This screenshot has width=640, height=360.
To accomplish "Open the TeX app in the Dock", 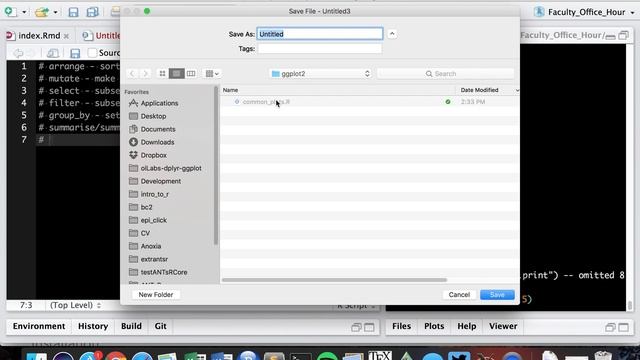I will pyautogui.click(x=380, y=355).
